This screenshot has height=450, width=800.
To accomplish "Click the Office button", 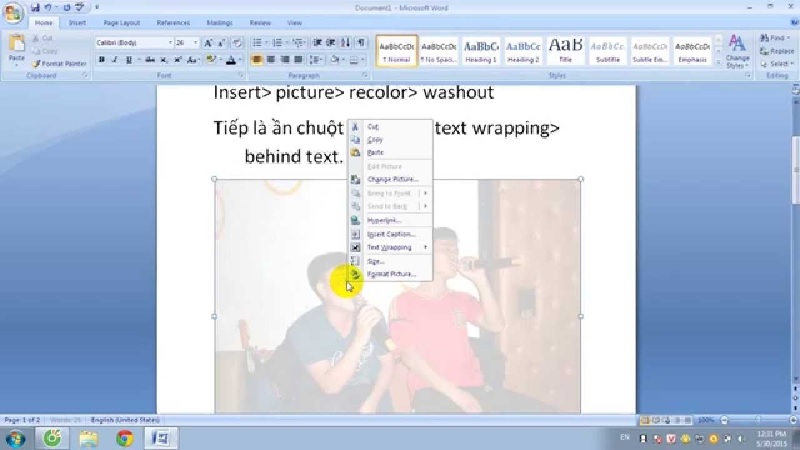I will (13, 12).
